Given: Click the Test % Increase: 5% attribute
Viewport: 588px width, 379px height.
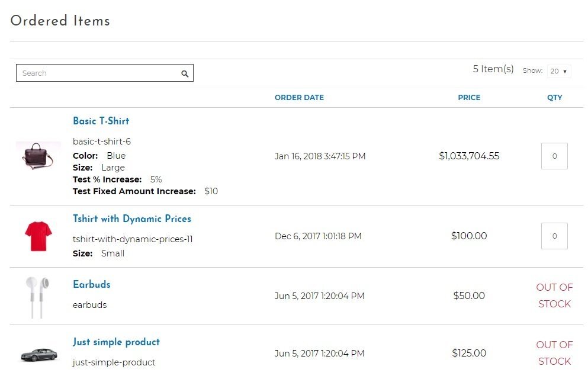Looking at the screenshot, I should point(117,179).
